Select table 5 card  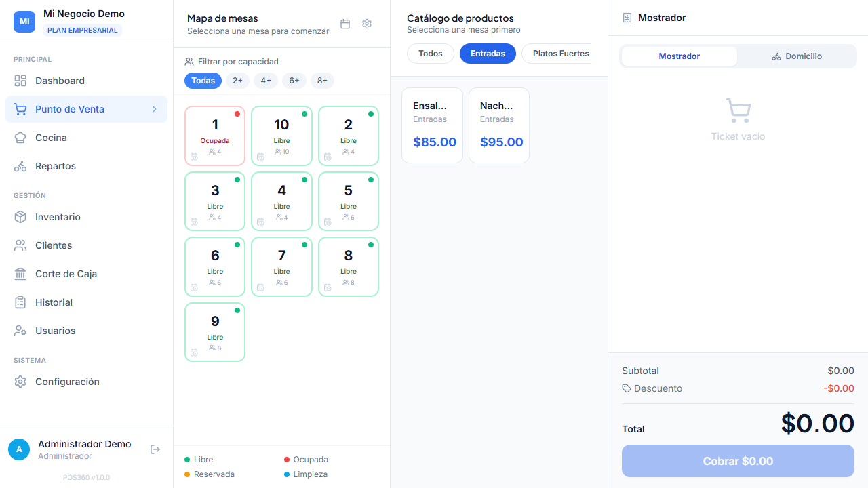pos(349,201)
